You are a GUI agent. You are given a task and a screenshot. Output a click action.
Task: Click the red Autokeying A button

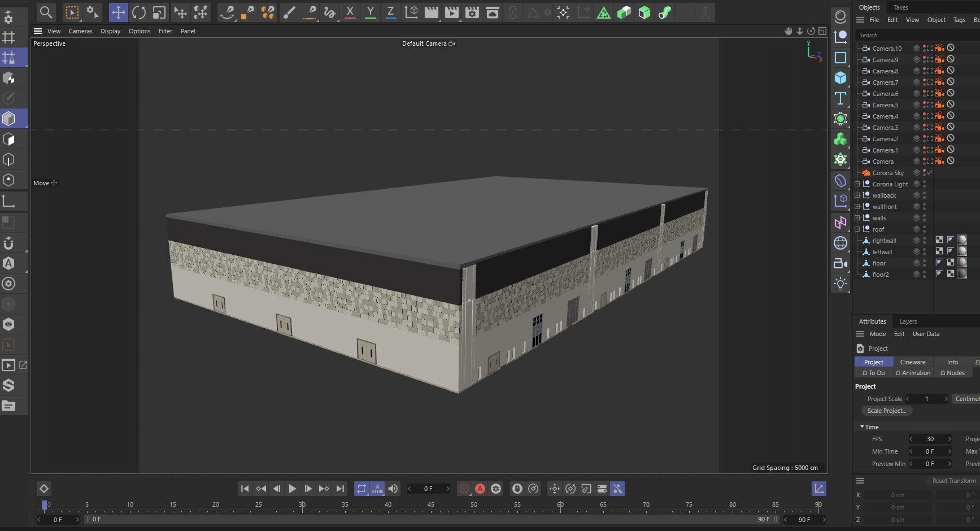click(x=480, y=489)
